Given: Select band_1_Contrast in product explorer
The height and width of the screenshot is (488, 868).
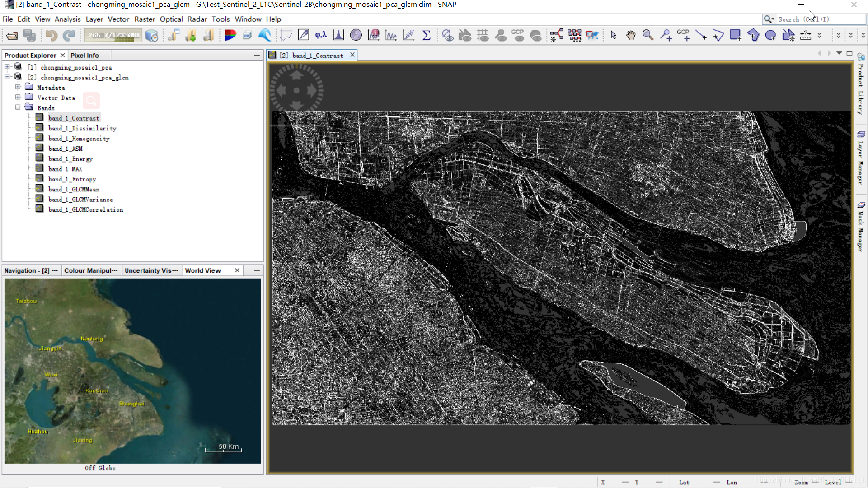Looking at the screenshot, I should tap(73, 117).
